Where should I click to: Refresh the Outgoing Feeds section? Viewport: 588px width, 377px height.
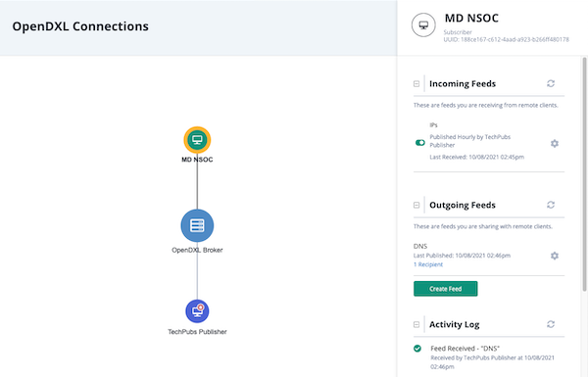[551, 205]
